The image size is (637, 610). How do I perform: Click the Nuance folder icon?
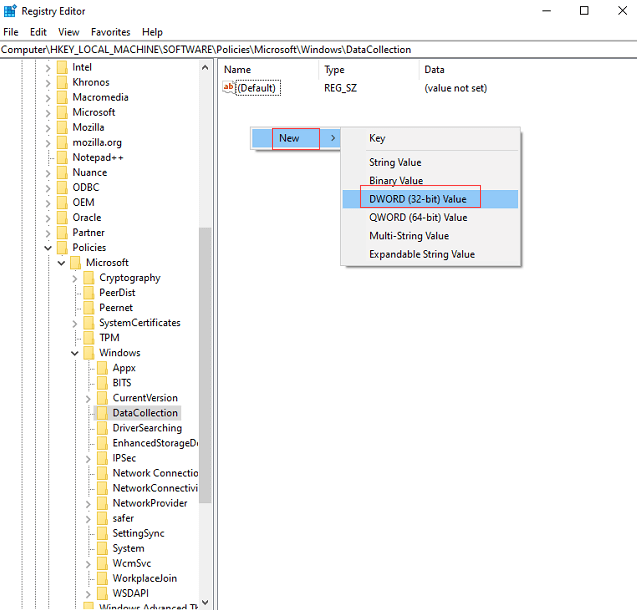(62, 173)
